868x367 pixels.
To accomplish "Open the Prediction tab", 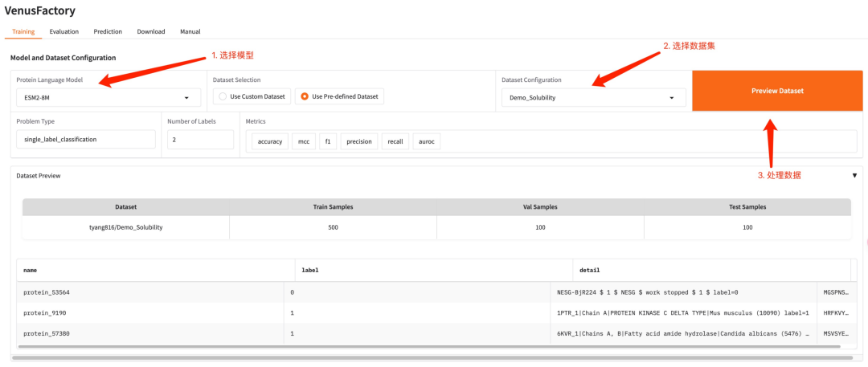I will pyautogui.click(x=108, y=31).
